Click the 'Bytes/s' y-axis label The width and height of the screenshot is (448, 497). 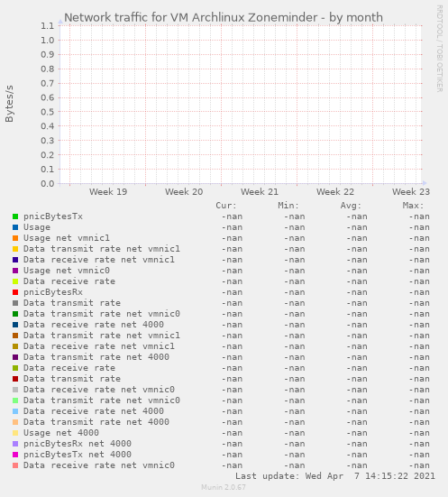(10, 104)
